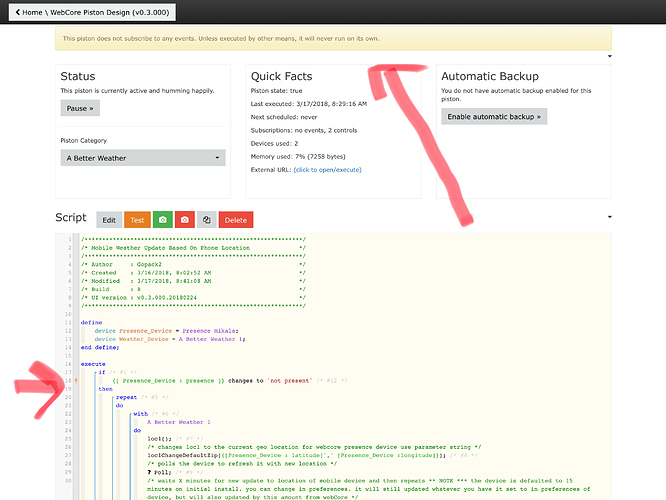Delete the piston
The height and width of the screenshot is (500, 666).
(x=236, y=220)
